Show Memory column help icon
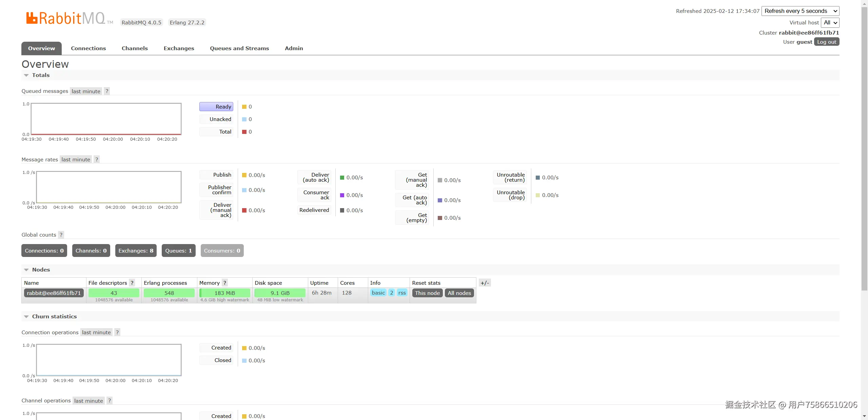Viewport: 868px width, 420px height. coord(225,283)
